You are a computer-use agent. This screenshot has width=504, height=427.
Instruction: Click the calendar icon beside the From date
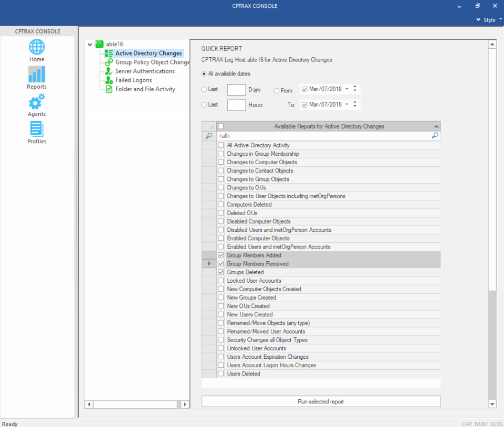[304, 89]
